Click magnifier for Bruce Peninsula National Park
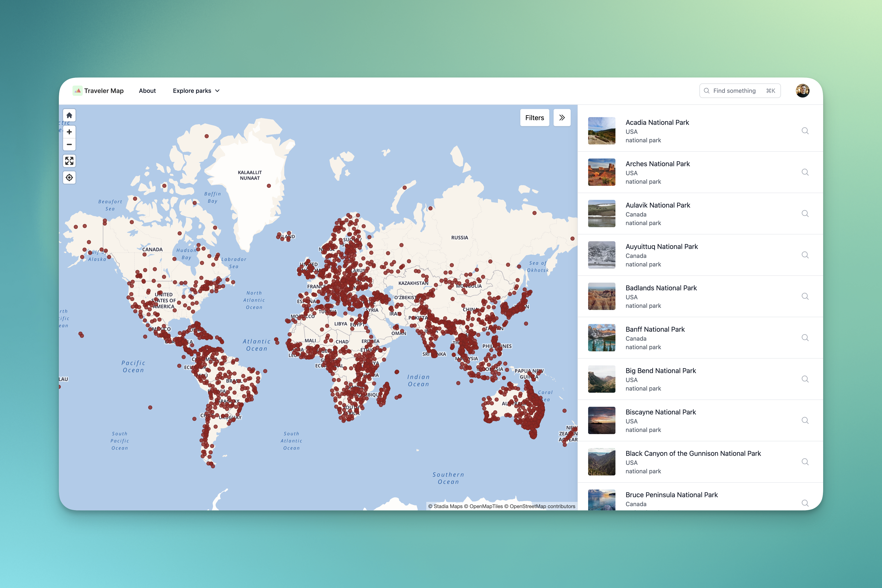The height and width of the screenshot is (588, 882). [x=805, y=503]
